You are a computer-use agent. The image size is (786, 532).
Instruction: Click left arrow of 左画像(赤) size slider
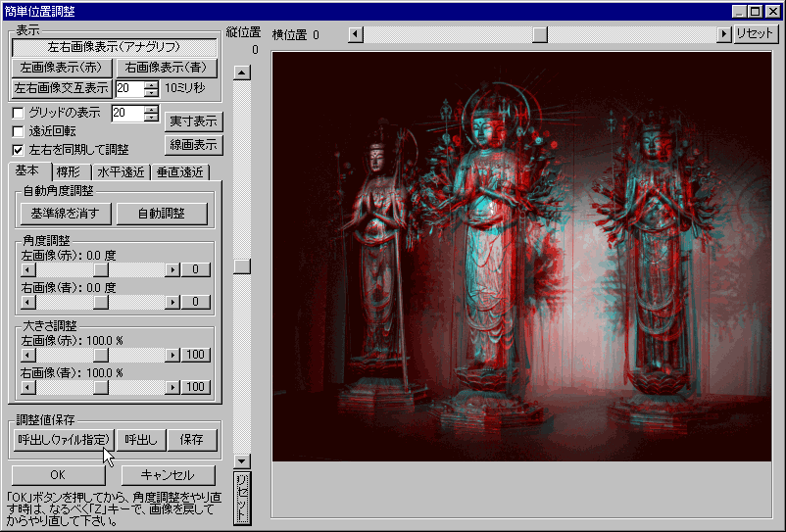[28, 356]
